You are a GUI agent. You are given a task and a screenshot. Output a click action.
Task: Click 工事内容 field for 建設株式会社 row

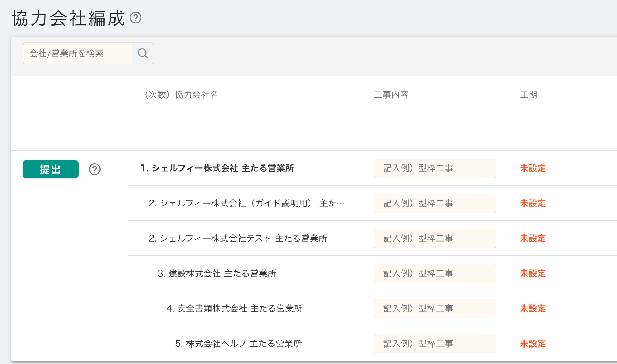coord(435,273)
